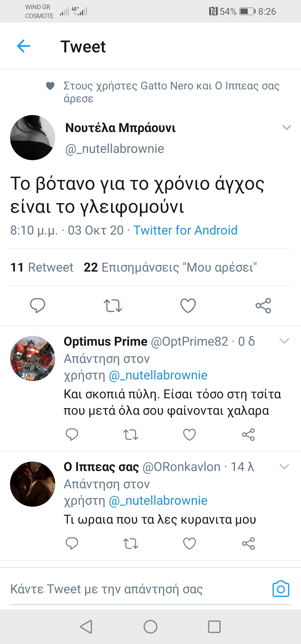Like the main tweet with the heart
This screenshot has height=644, width=301.
188,306
